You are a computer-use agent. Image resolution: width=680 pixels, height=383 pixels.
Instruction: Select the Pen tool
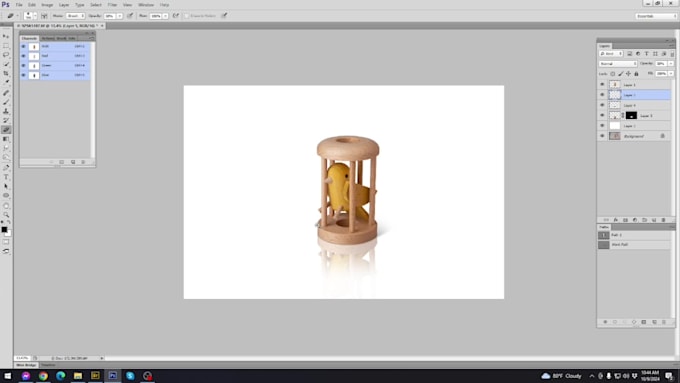[x=6, y=167]
